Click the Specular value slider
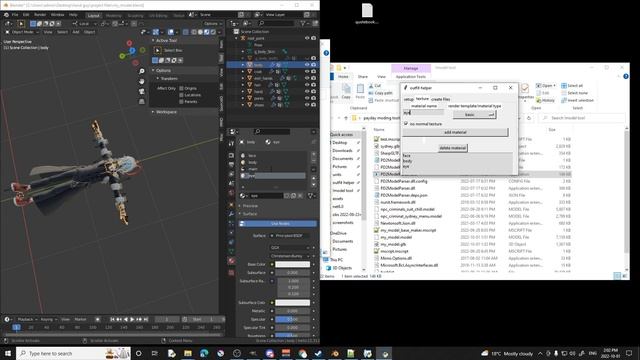The height and width of the screenshot is (360, 640). coord(292,319)
